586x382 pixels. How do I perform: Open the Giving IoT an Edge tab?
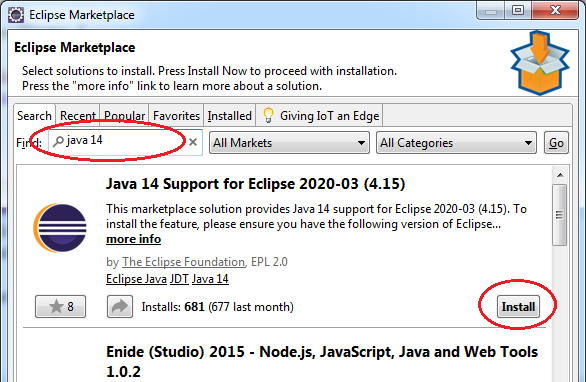(x=320, y=116)
